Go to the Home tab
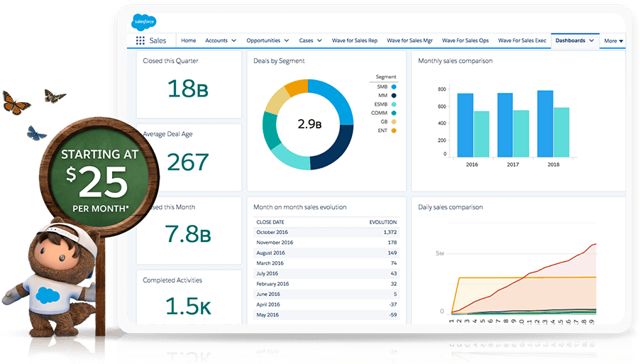640x364 pixels. tap(189, 40)
